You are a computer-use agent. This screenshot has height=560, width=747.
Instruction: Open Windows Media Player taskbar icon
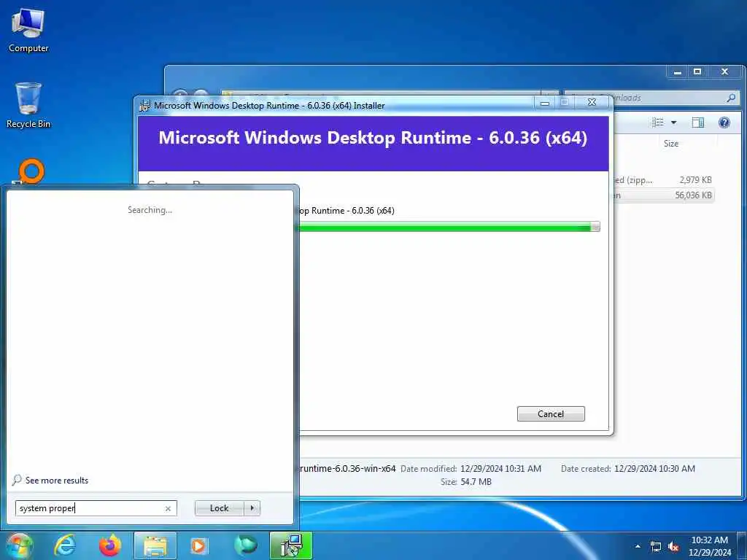(x=198, y=545)
